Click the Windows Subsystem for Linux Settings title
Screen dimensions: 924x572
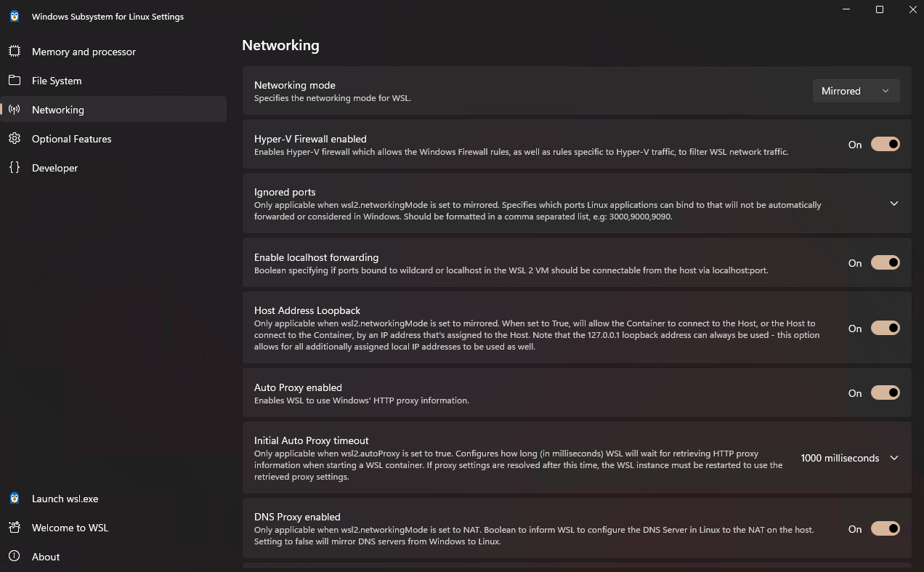coord(108,17)
